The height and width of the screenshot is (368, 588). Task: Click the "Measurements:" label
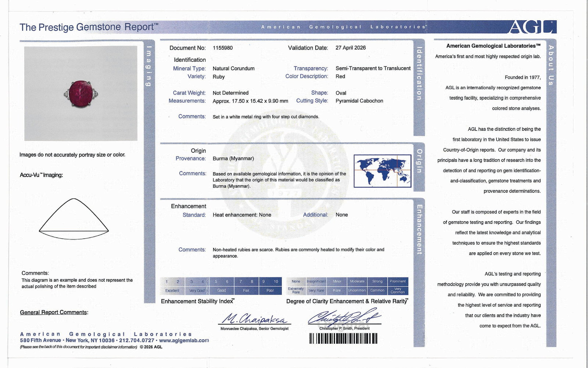187,101
